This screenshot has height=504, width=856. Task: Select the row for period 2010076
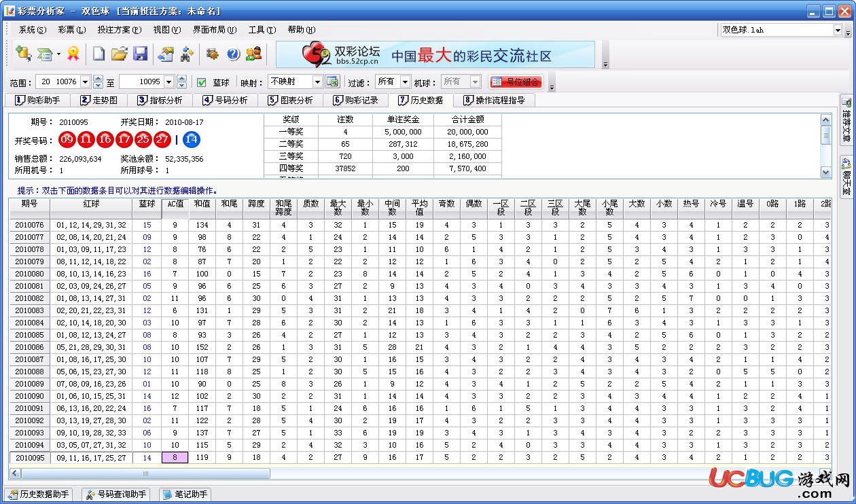click(x=418, y=225)
